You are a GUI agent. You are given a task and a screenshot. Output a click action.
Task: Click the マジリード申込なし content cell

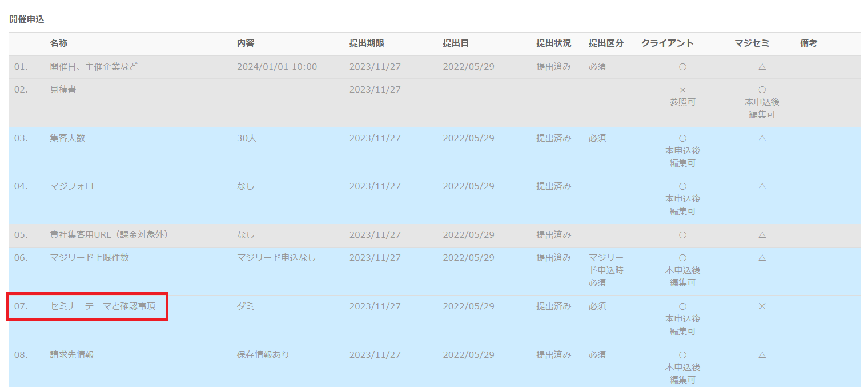276,258
